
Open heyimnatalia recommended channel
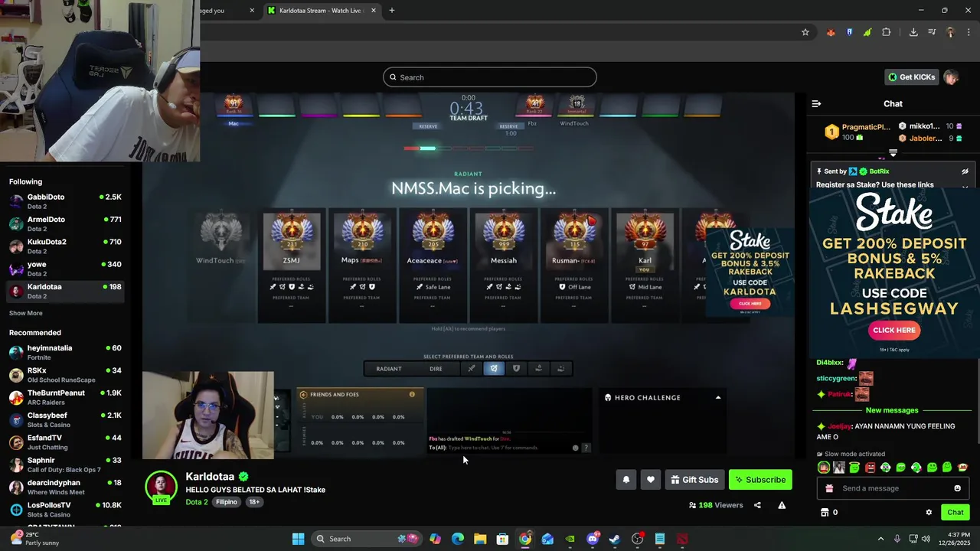[65, 352]
